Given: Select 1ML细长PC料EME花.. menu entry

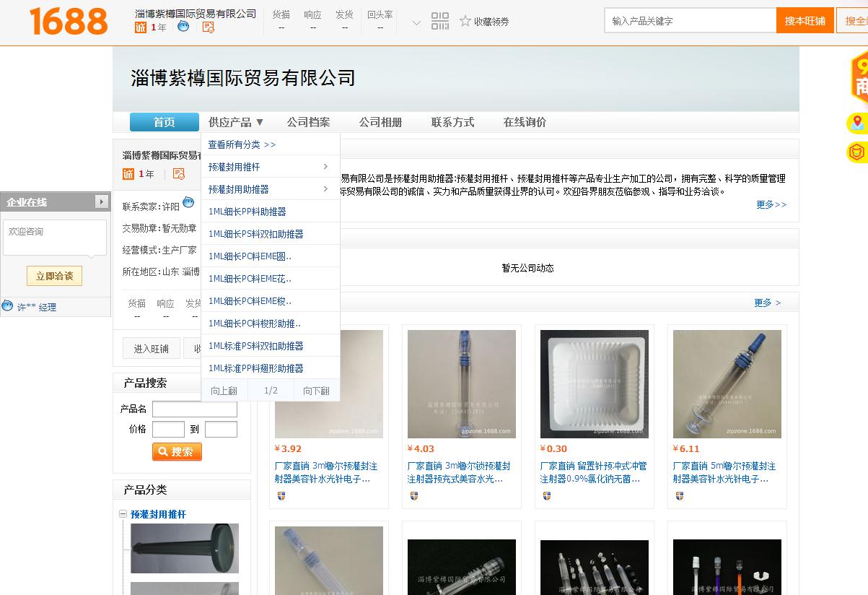Looking at the screenshot, I should [x=271, y=279].
